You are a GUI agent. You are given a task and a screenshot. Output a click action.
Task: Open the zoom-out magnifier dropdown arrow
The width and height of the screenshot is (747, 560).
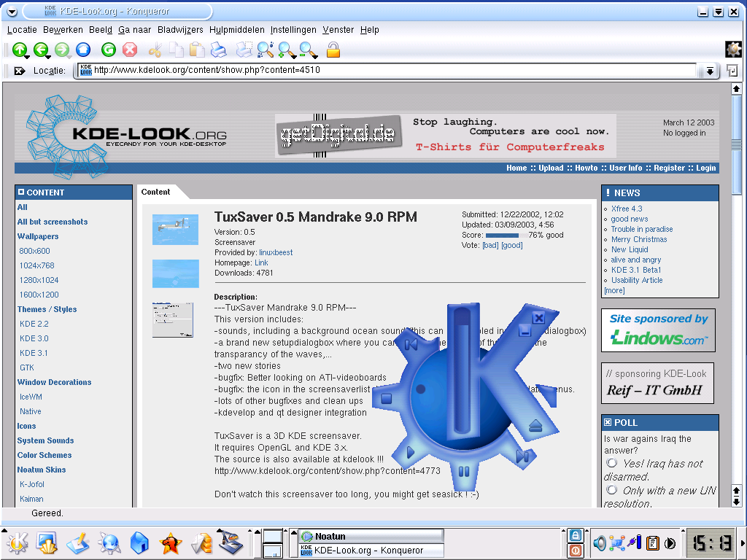(315, 57)
